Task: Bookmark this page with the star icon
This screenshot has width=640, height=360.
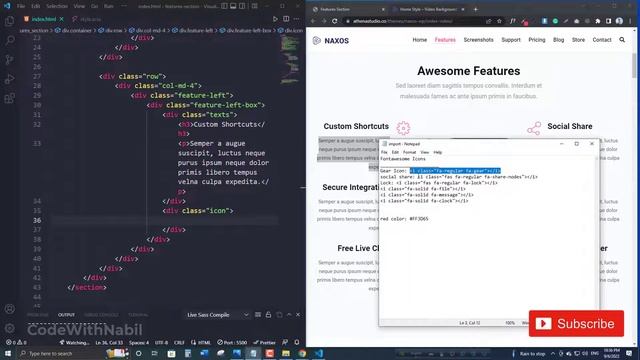Action: click(499, 21)
